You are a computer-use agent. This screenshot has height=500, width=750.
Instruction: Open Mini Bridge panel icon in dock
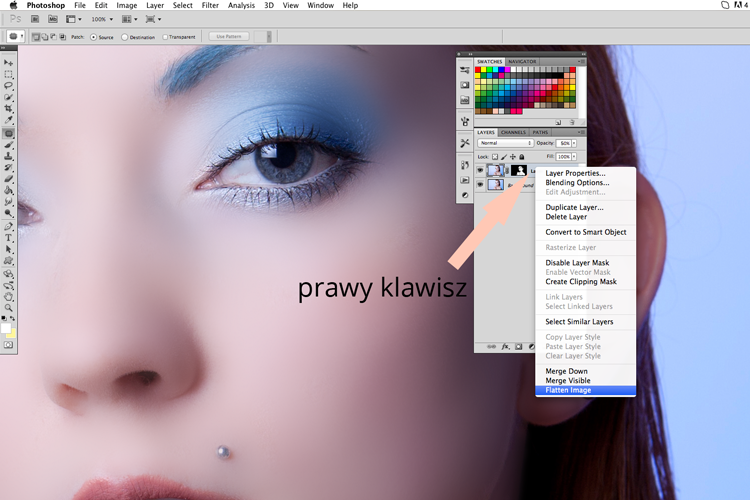tap(464, 100)
